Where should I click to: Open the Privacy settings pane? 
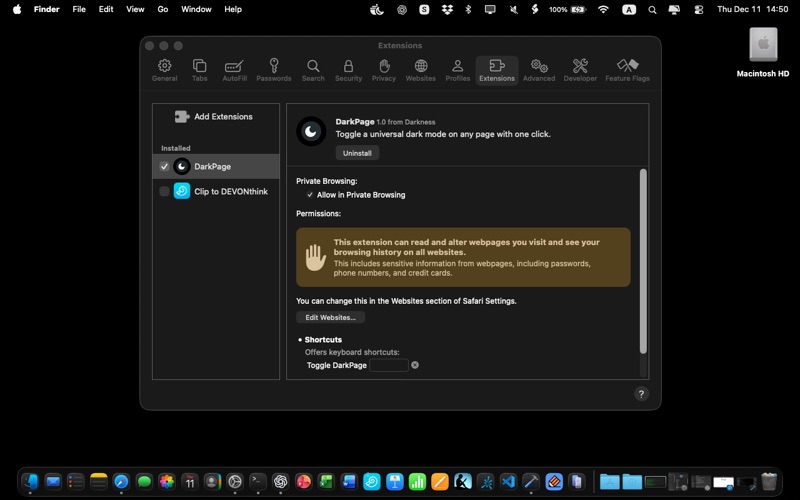pyautogui.click(x=384, y=70)
